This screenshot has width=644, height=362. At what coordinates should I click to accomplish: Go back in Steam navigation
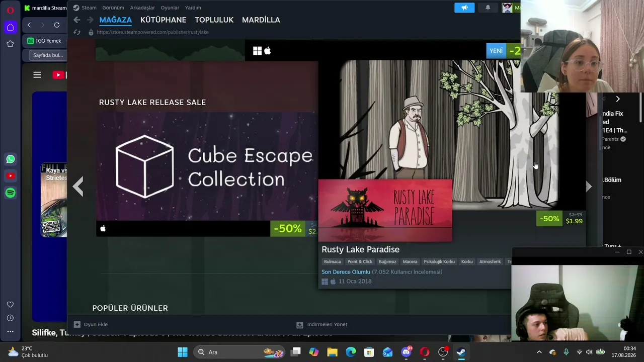pyautogui.click(x=76, y=20)
